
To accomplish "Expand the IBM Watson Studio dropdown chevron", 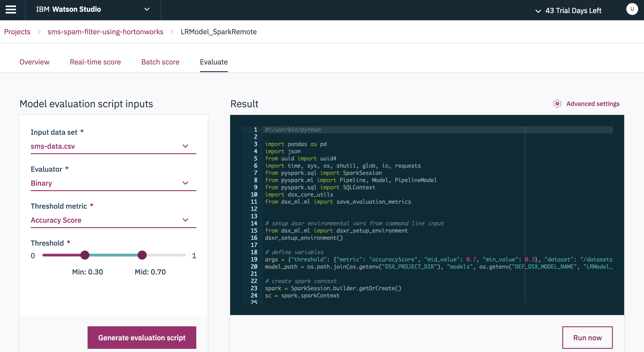I will (x=147, y=9).
